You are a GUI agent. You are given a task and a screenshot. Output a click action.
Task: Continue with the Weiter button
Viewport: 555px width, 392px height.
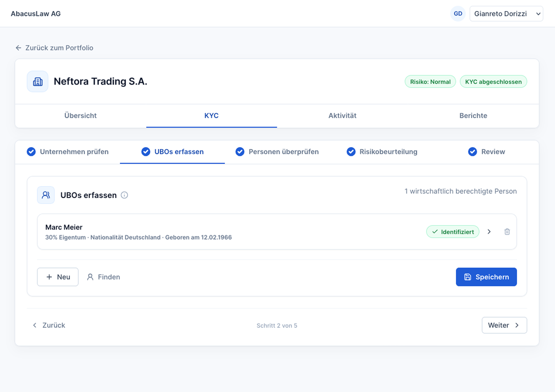pyautogui.click(x=504, y=325)
